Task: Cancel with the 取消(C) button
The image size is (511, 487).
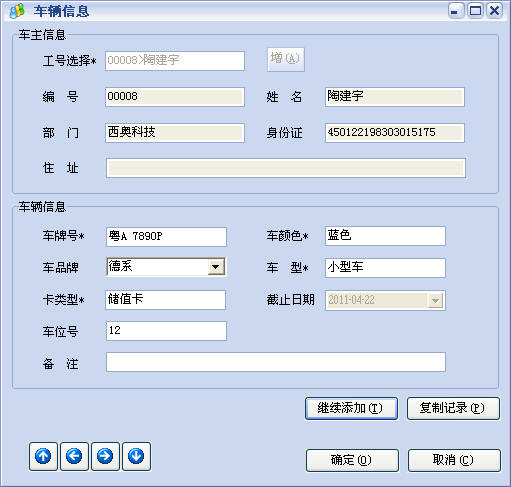Action: (x=454, y=460)
